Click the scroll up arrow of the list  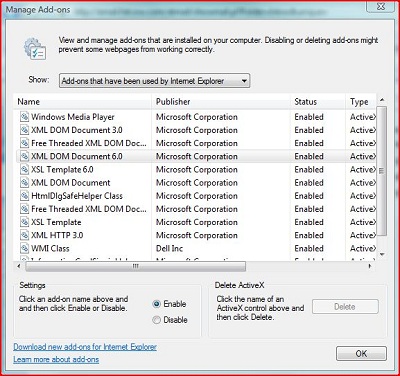[x=382, y=100]
